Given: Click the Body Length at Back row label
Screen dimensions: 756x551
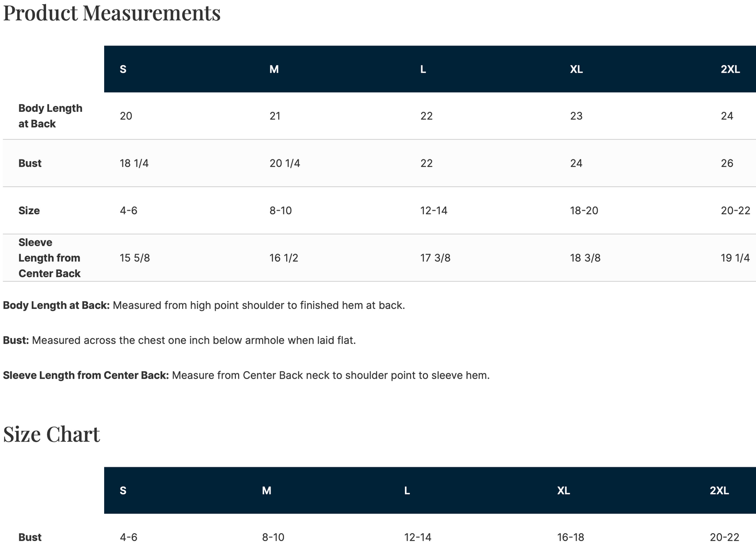Looking at the screenshot, I should pyautogui.click(x=50, y=116).
